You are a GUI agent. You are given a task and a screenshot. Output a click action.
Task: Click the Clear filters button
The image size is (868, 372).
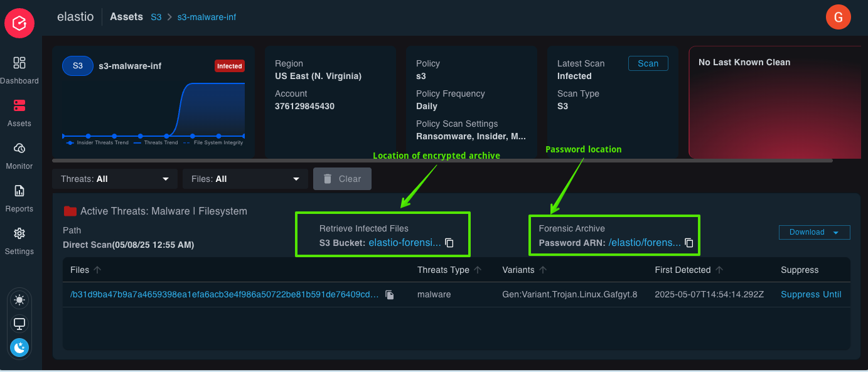click(x=342, y=179)
